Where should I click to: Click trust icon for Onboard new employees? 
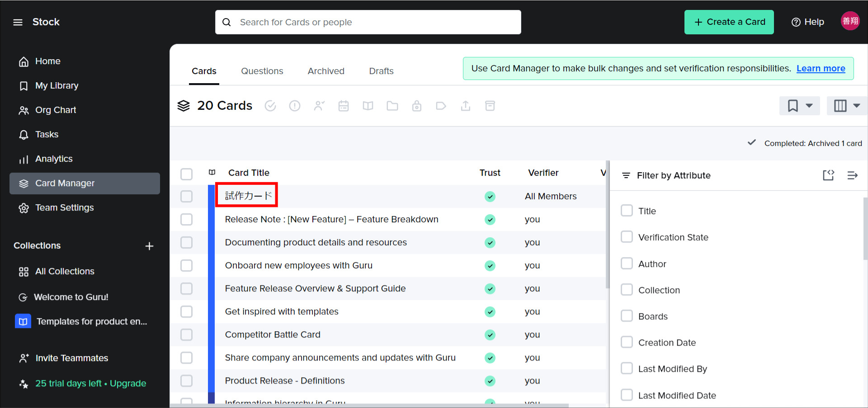pyautogui.click(x=490, y=266)
